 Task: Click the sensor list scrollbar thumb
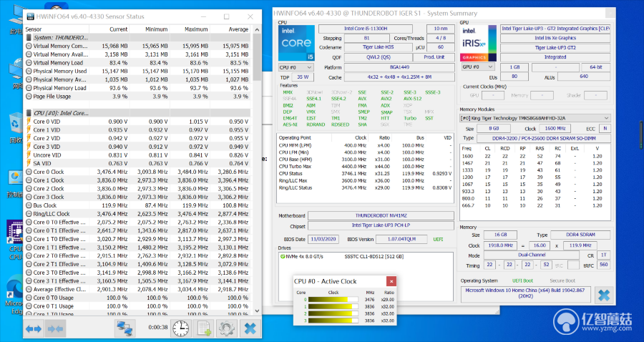coord(257,57)
